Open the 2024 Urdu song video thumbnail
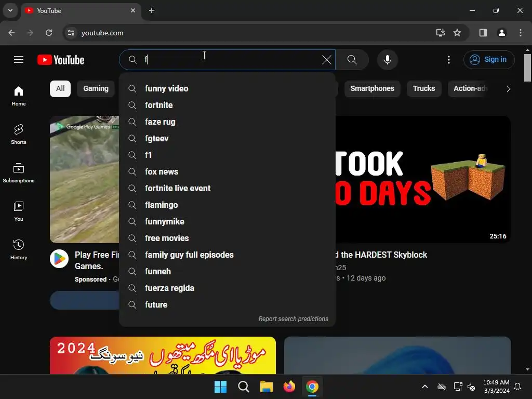 (163, 355)
